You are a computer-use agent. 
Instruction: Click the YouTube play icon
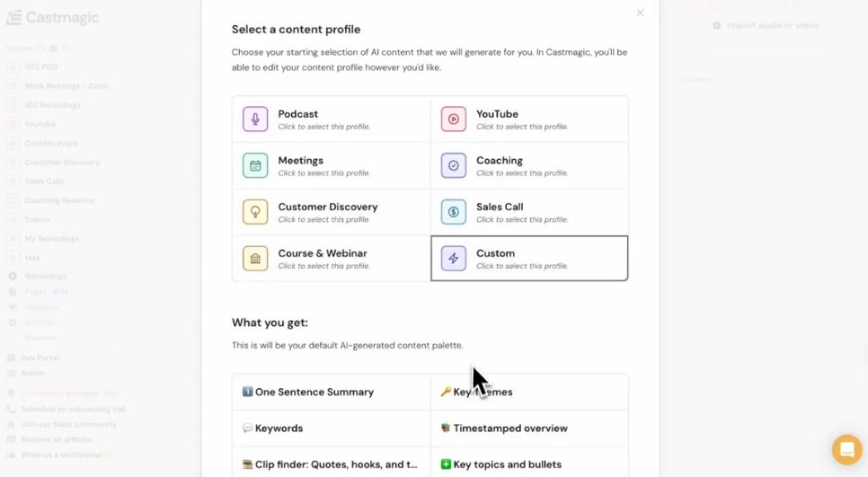(x=454, y=119)
